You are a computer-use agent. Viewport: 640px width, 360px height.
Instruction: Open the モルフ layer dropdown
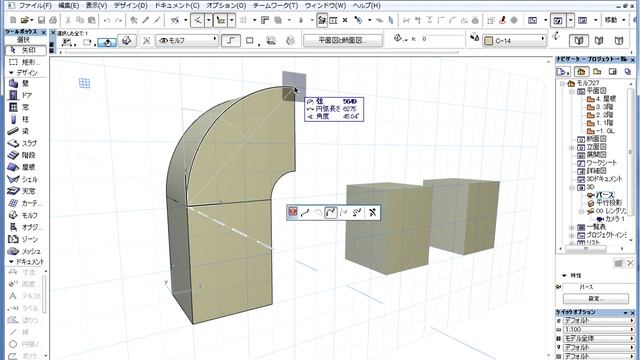coord(187,40)
